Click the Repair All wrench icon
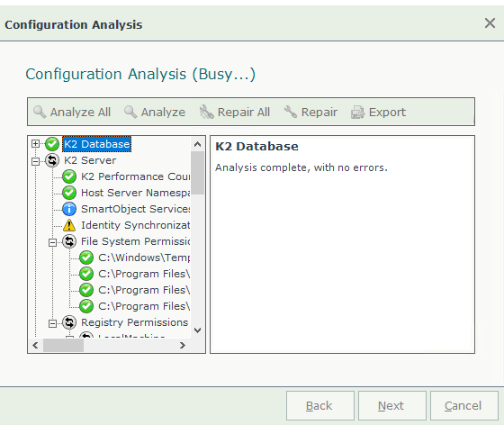This screenshot has height=425, width=504. (206, 112)
